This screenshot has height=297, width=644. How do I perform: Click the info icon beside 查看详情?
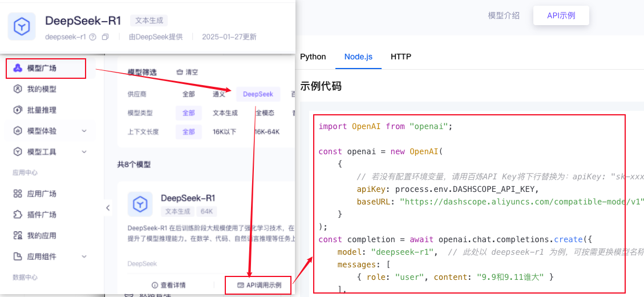[155, 285]
